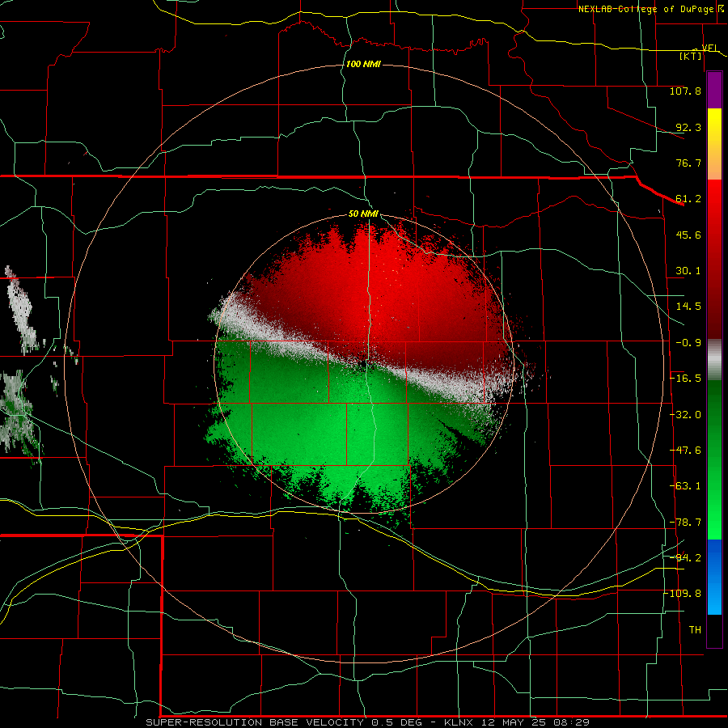
Task: Click the TH label near scale bottom
Action: coord(695,630)
